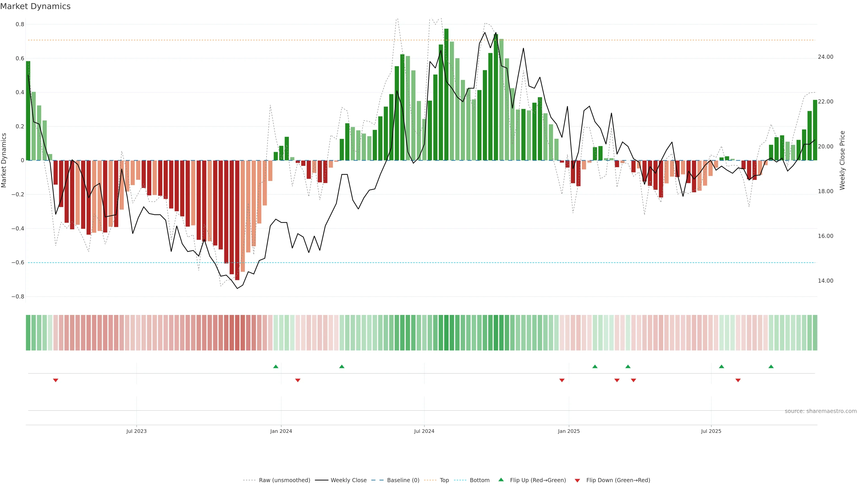Click the earliest red flip-down marker
The height and width of the screenshot is (488, 868).
click(56, 380)
